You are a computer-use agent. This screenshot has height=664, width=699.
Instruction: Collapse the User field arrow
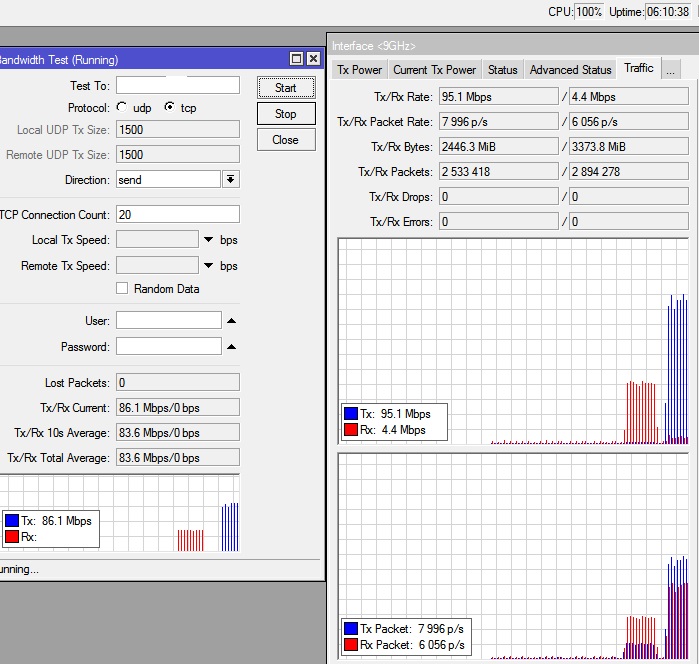pos(231,321)
